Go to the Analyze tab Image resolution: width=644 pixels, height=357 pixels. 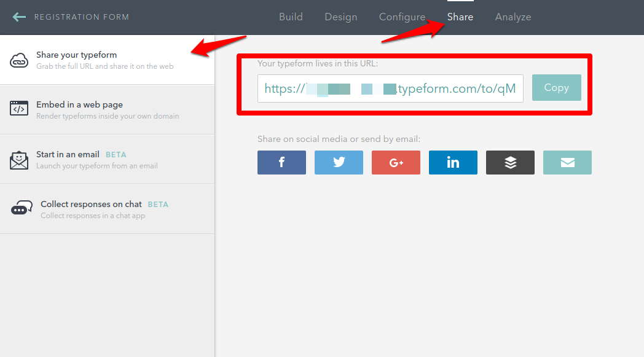pyautogui.click(x=513, y=17)
